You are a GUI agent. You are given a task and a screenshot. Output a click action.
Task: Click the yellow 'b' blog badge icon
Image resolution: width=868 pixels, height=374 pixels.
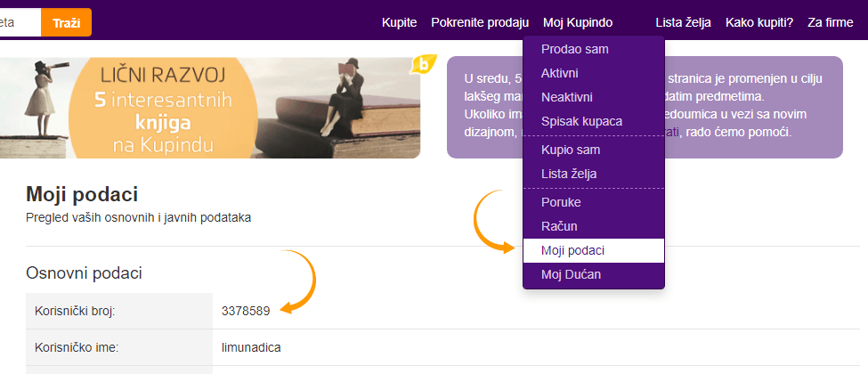pyautogui.click(x=424, y=65)
